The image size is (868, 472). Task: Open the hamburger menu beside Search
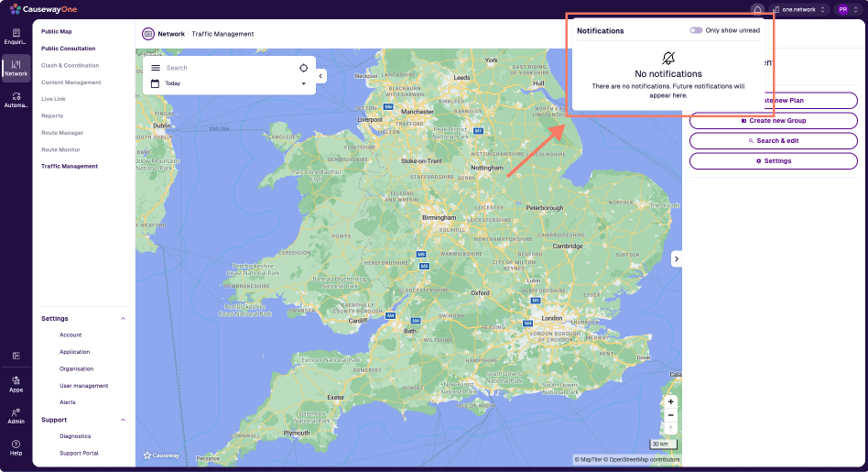pos(156,68)
